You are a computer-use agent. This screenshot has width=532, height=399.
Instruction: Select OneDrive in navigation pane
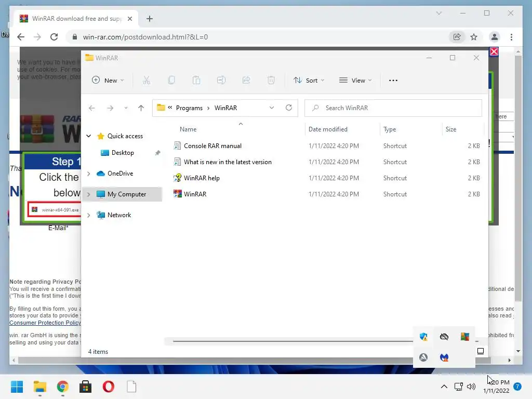(x=120, y=174)
